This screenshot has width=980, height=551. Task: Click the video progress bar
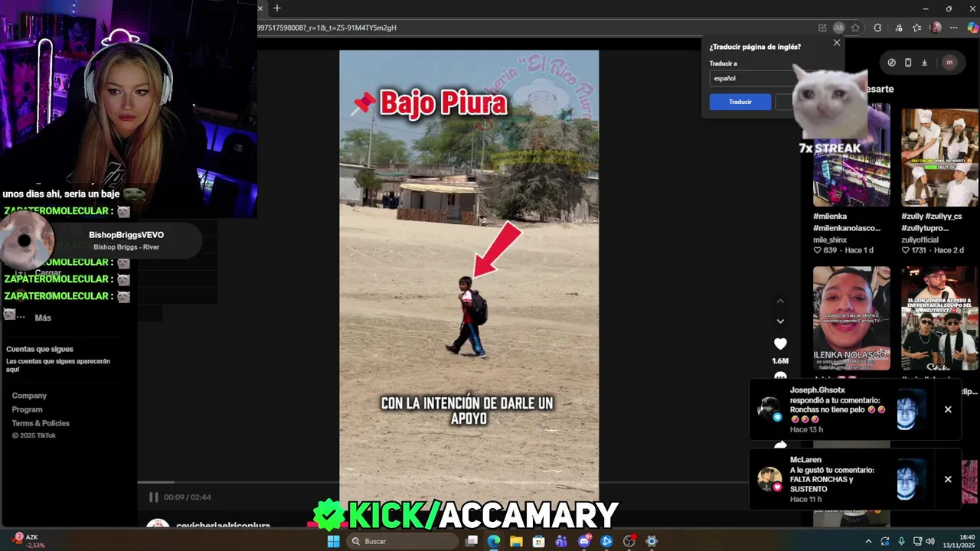[x=469, y=482]
